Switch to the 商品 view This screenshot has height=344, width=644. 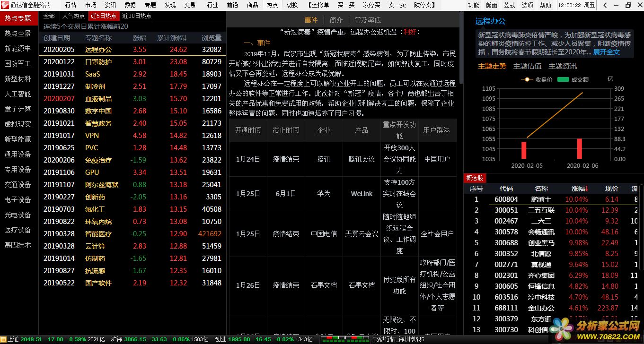tap(252, 5)
